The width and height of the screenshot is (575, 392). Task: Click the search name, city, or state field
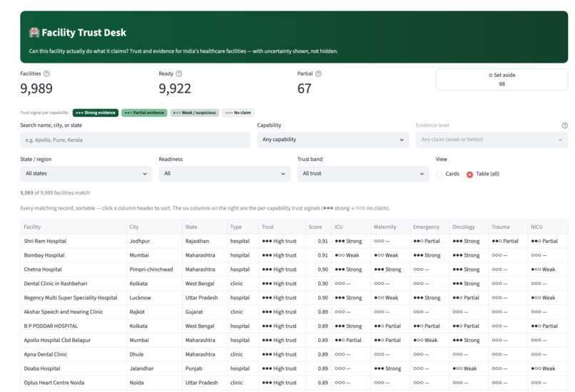pos(136,140)
